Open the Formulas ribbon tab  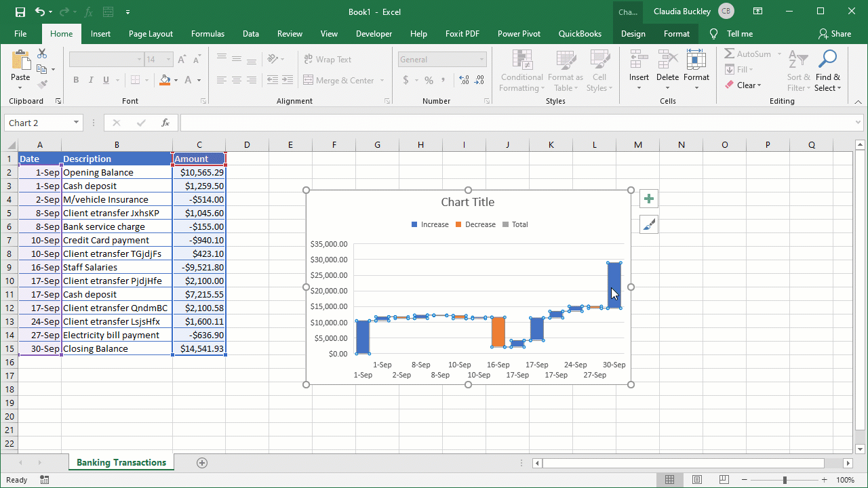[x=208, y=33]
